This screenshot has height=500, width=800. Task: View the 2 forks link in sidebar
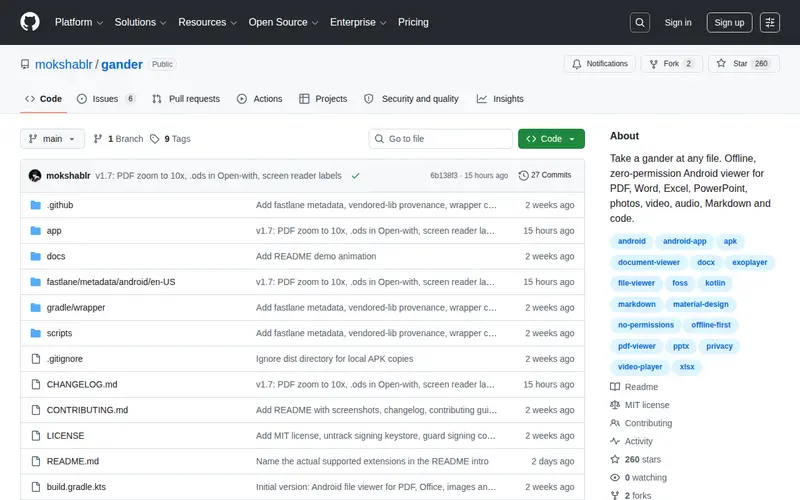point(631,495)
